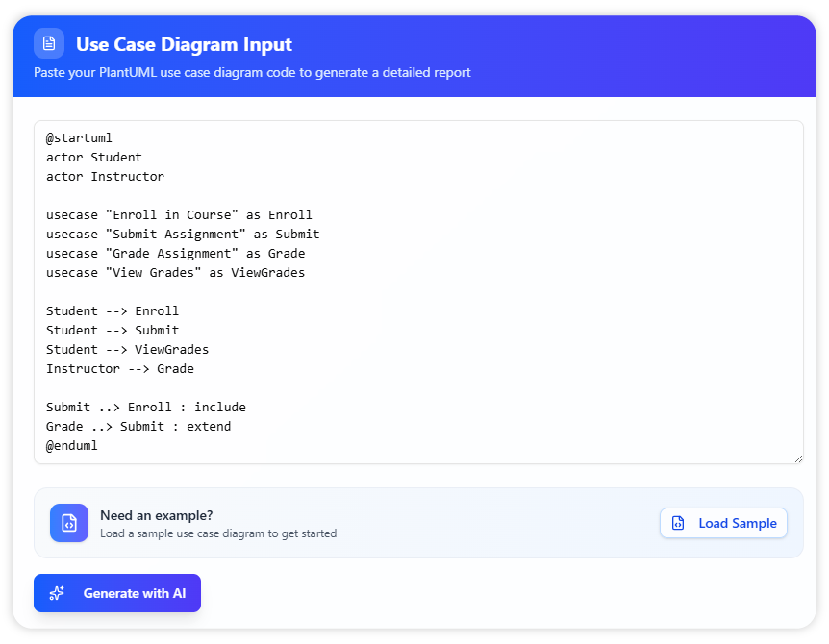Click the "Enroll in Course" usecase line
The image size is (829, 644).
[x=179, y=215]
